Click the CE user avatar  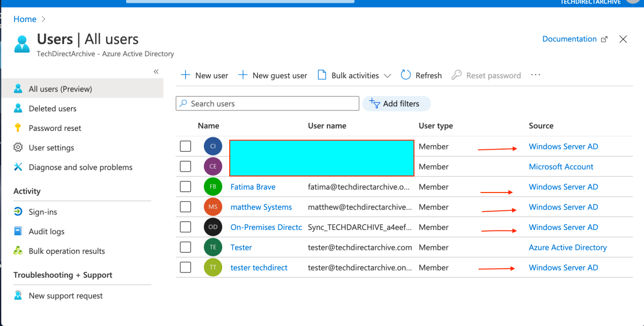coord(213,167)
